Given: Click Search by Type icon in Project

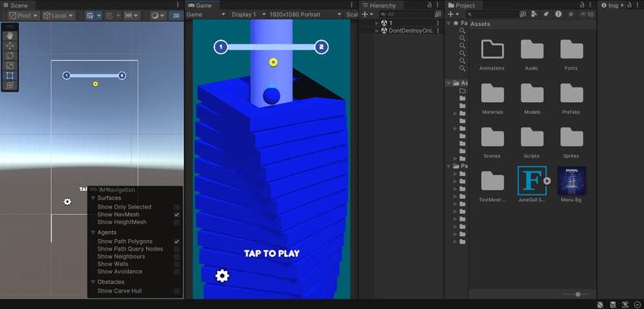Looking at the screenshot, I should tap(534, 15).
